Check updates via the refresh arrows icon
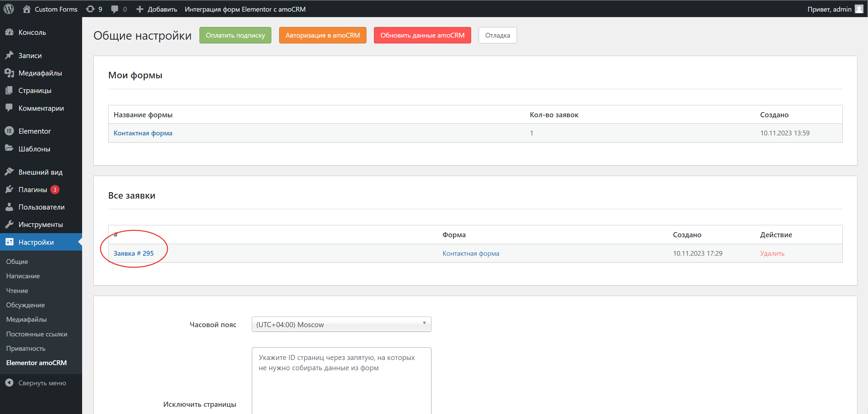This screenshot has width=868, height=414. pyautogui.click(x=90, y=9)
